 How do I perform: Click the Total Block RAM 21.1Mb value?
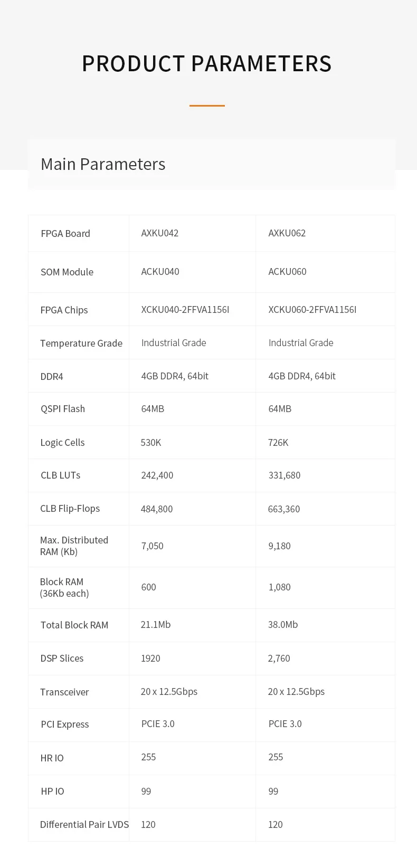click(156, 625)
